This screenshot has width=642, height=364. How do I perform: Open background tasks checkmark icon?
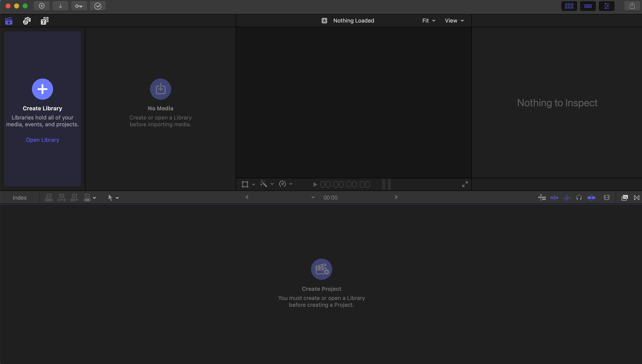coord(98,6)
